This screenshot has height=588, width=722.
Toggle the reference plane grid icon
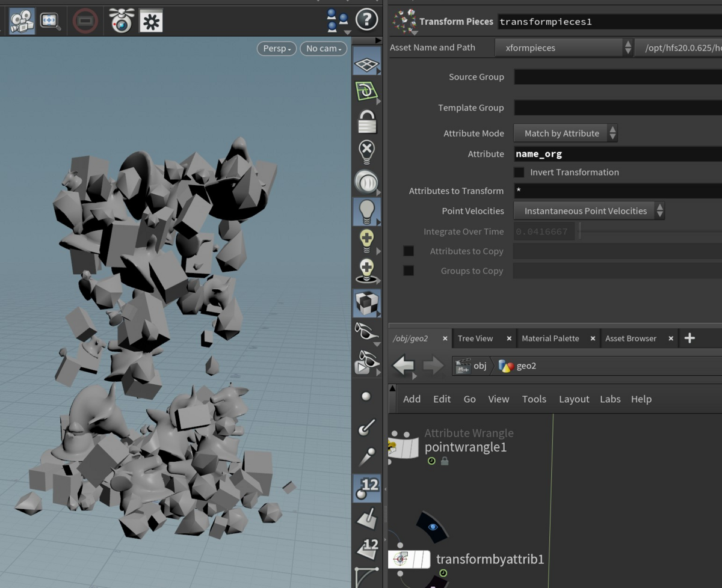coord(366,64)
